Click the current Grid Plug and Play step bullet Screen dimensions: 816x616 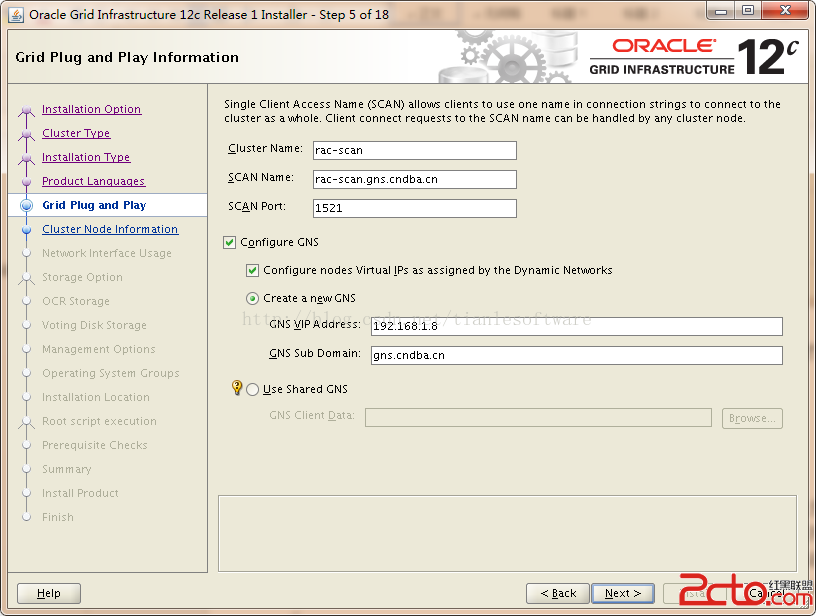pyautogui.click(x=27, y=206)
